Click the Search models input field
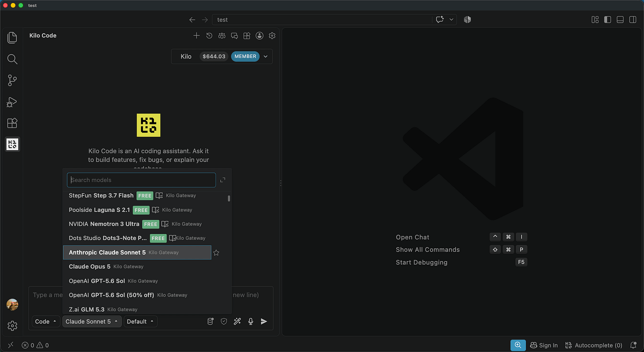The image size is (644, 352). (x=141, y=180)
